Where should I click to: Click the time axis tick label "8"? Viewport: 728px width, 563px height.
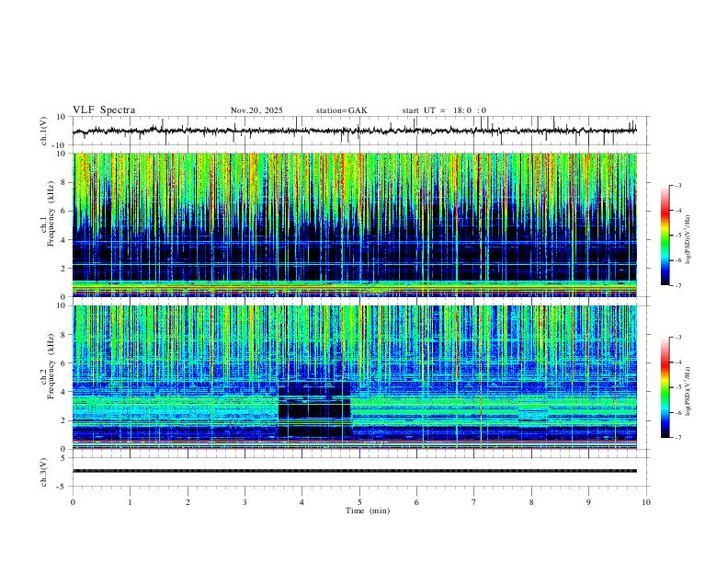pos(531,502)
